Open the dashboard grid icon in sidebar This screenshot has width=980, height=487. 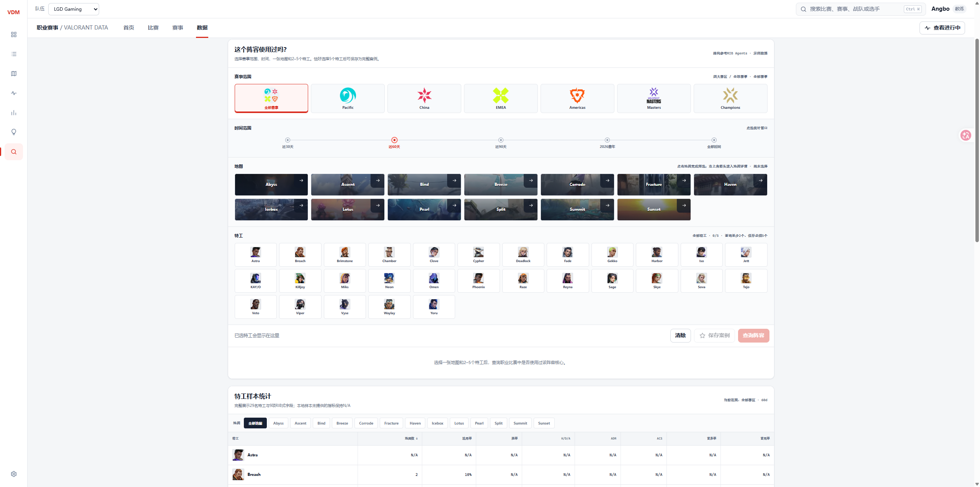(x=14, y=34)
